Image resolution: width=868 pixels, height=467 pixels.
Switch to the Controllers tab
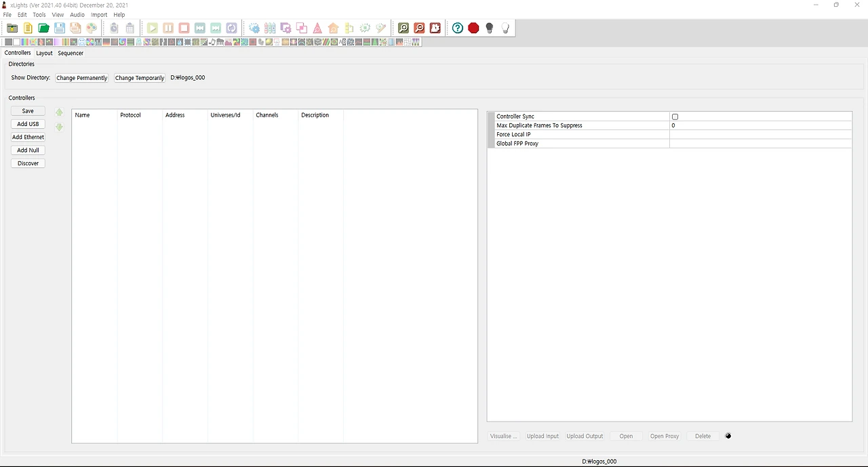pyautogui.click(x=18, y=53)
